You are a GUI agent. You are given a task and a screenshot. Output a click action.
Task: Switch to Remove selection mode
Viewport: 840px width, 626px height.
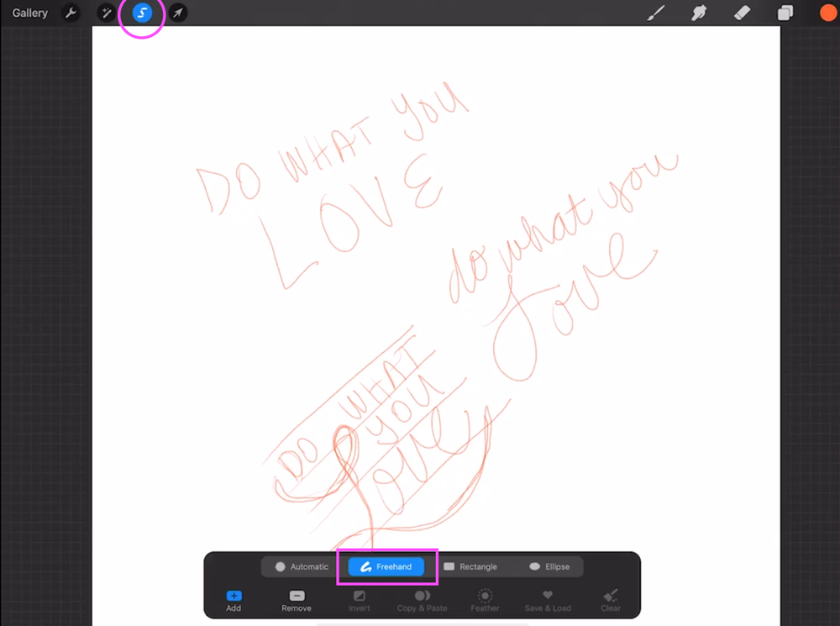296,598
